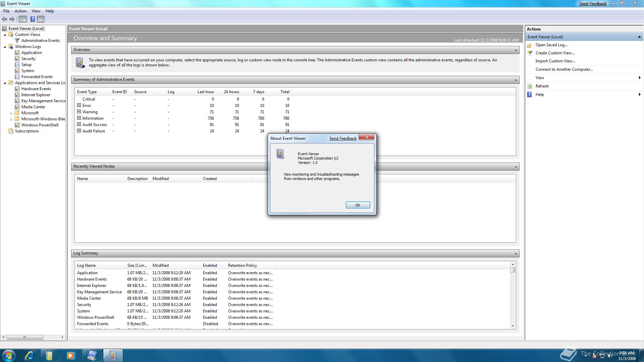Expand the Microsoft folder tree node
644x362 pixels.
click(11, 113)
